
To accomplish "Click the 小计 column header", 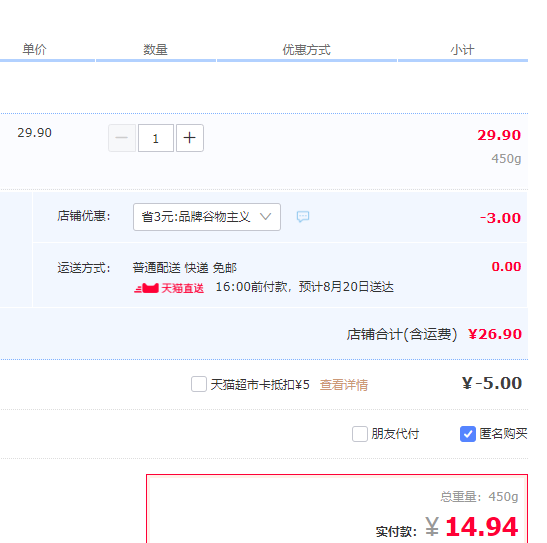I will (462, 50).
